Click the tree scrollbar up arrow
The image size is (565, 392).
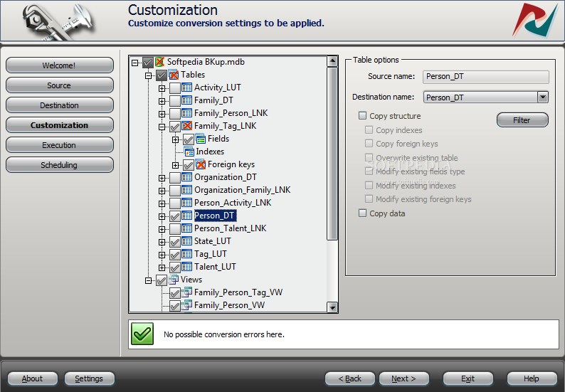332,62
